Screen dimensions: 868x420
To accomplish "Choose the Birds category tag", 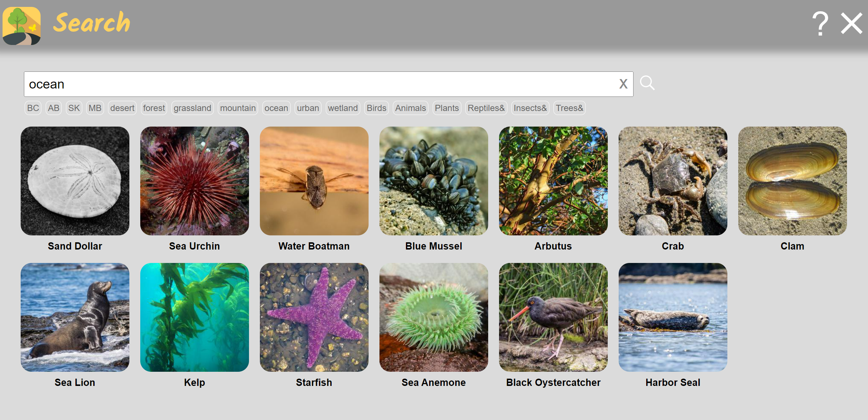I will [x=376, y=108].
